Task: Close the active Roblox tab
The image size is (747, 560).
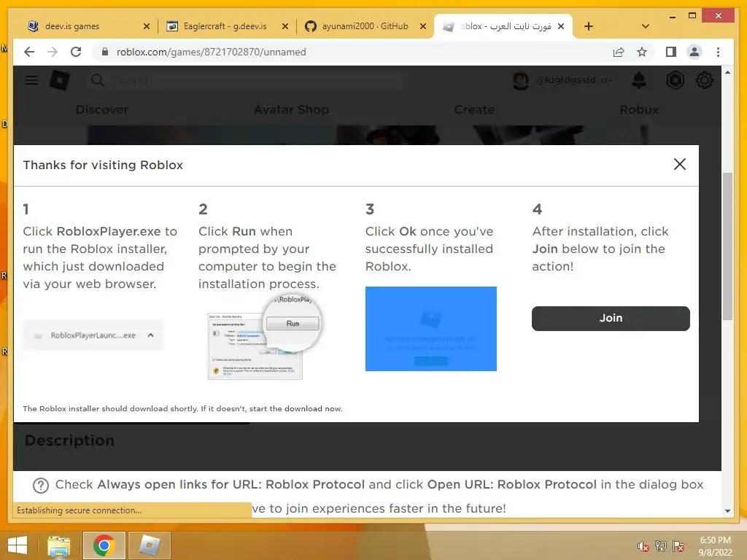Action: tap(561, 26)
